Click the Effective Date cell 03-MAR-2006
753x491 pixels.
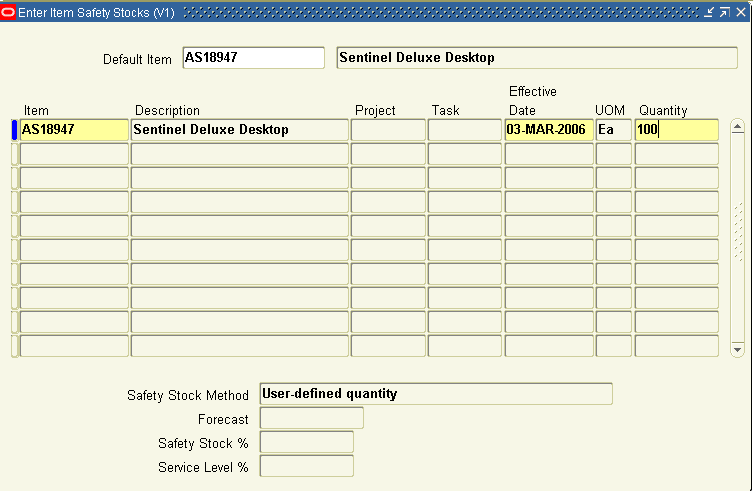pyautogui.click(x=549, y=130)
